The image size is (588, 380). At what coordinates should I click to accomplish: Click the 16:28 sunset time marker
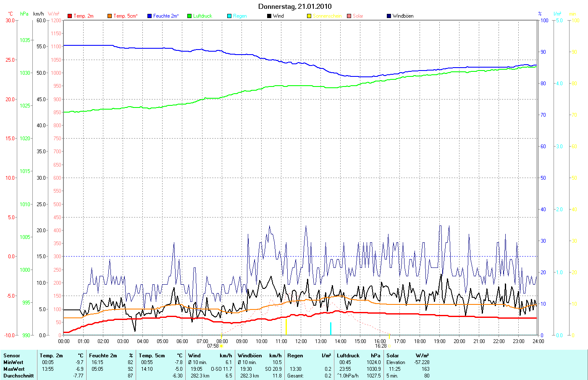click(x=381, y=346)
